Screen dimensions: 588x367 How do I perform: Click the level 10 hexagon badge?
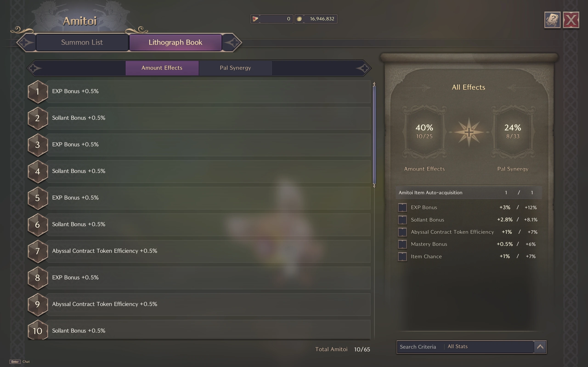pos(38,331)
